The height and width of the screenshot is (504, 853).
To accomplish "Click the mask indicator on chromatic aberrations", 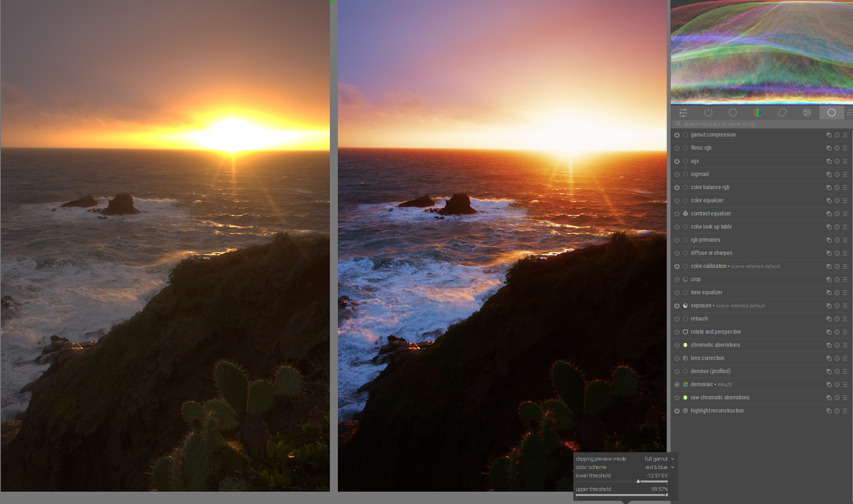I will 685,345.
